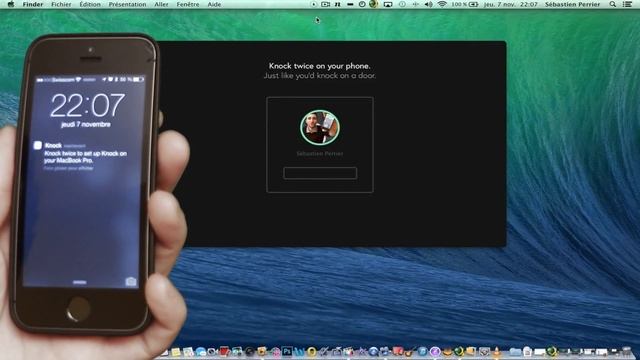Click 'Just like you'd knock on a door.' text
This screenshot has height=360, width=640.
(320, 76)
